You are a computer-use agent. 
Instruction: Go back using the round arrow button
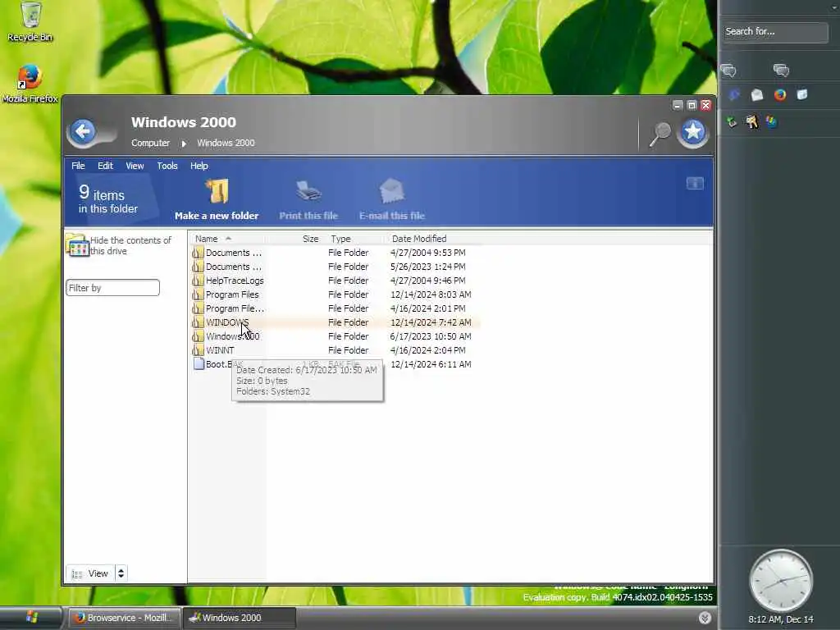tap(83, 131)
